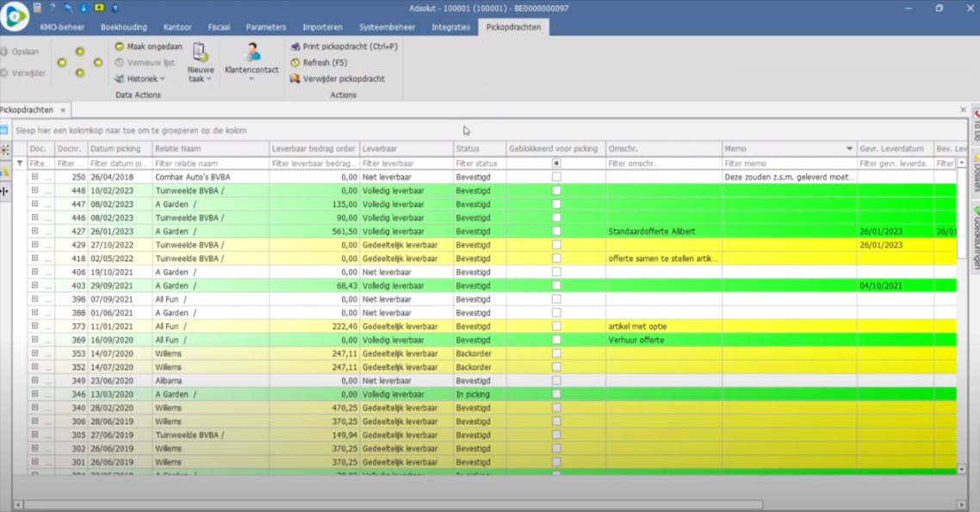Check Geblokkeerd voor picking for order 250
The width and height of the screenshot is (980, 512).
click(x=556, y=177)
